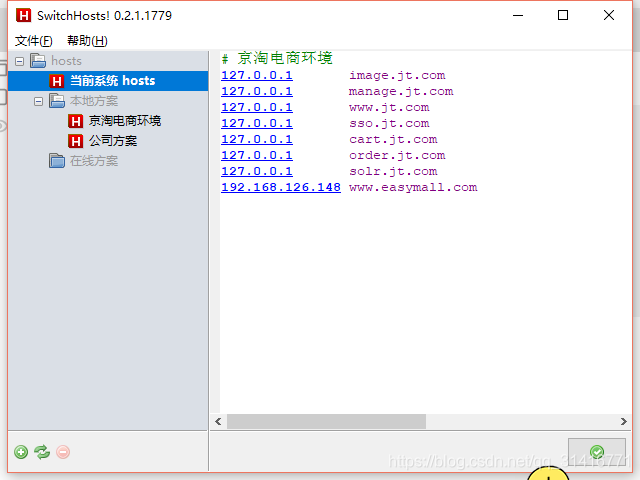Click the cart.jt.com hostname text

(393, 140)
